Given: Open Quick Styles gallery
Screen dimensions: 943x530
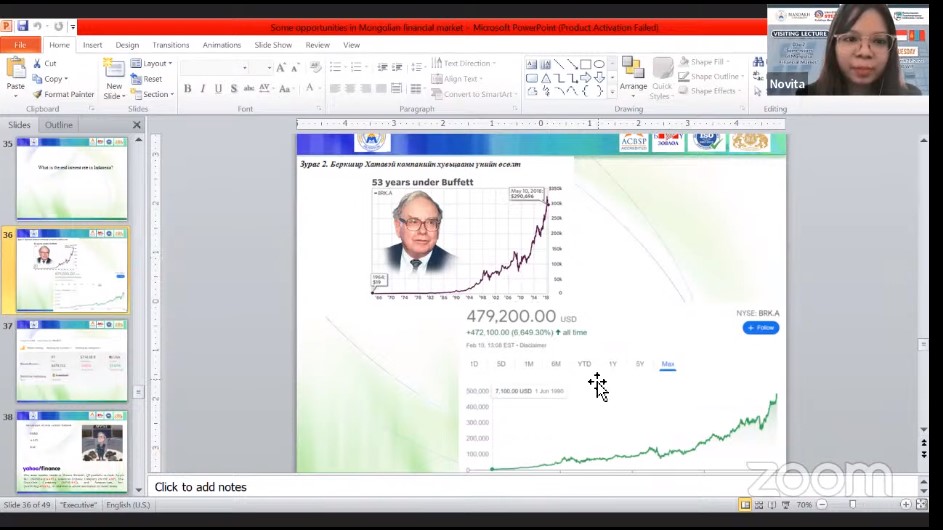Looking at the screenshot, I should click(662, 79).
